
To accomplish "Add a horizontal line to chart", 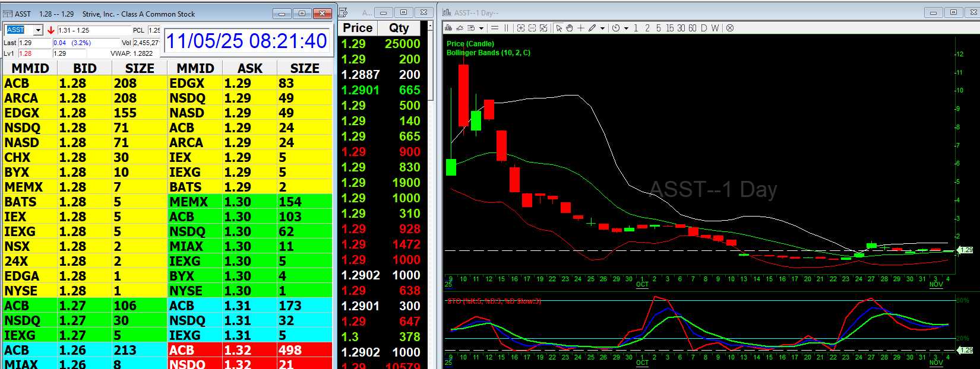I will click(495, 28).
